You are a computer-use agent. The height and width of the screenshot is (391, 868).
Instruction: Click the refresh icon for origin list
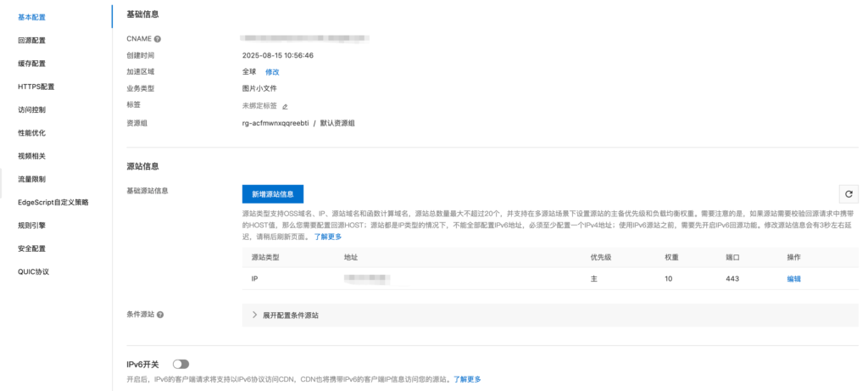click(x=849, y=194)
